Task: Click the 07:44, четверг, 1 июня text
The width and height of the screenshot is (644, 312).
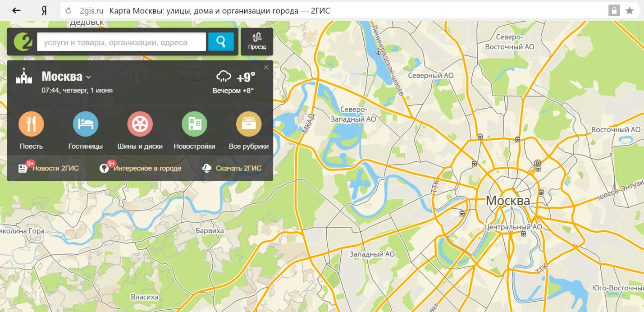Action: tap(77, 91)
